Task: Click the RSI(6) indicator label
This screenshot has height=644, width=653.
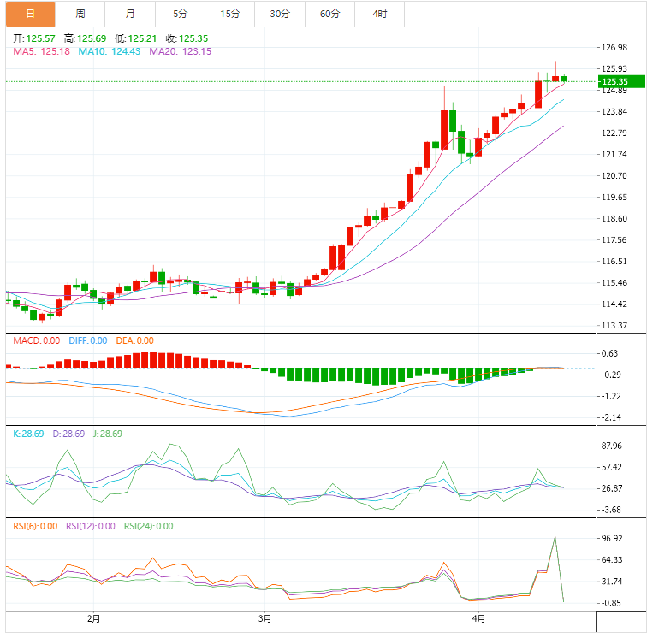Action: [37, 527]
